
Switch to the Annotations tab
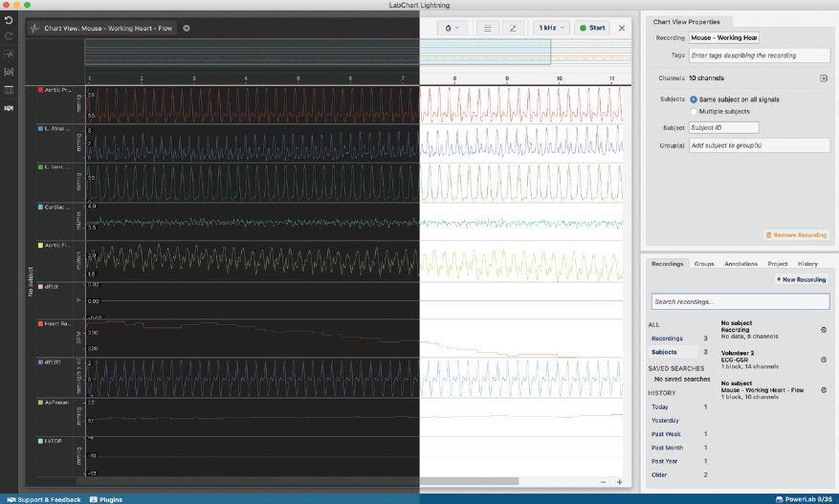741,264
